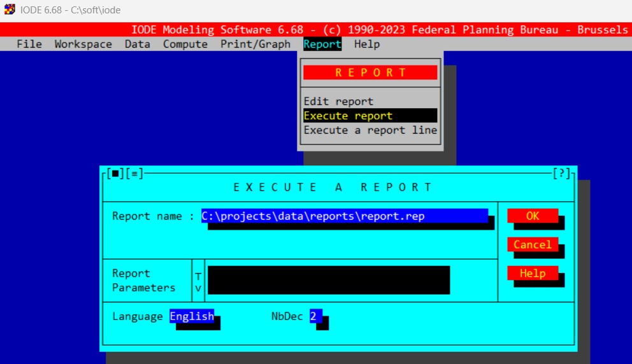Open the File menu
This screenshot has width=632, height=364.
coord(29,45)
